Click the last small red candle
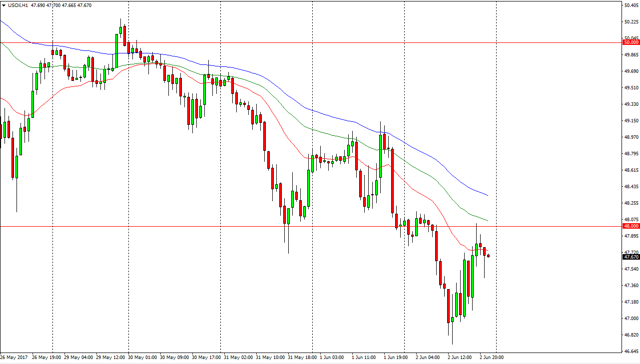 [488, 256]
